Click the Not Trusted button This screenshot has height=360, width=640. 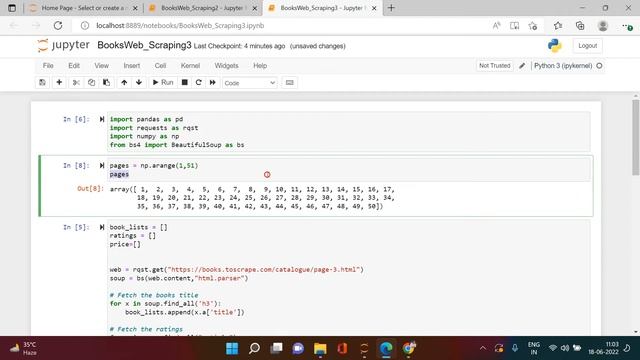click(495, 65)
